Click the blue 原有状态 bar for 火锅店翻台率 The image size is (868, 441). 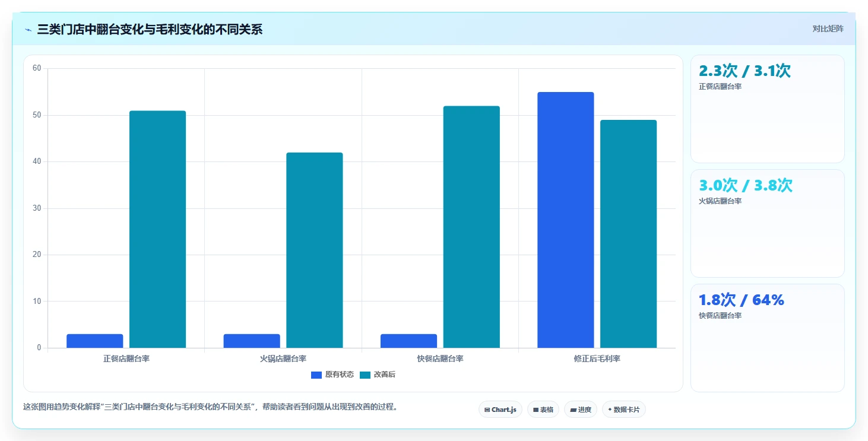tap(252, 341)
